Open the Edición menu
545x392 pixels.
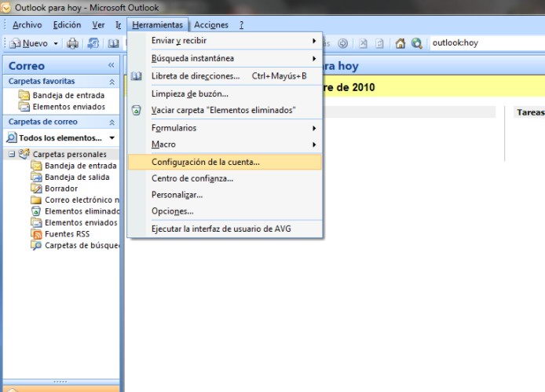point(67,25)
